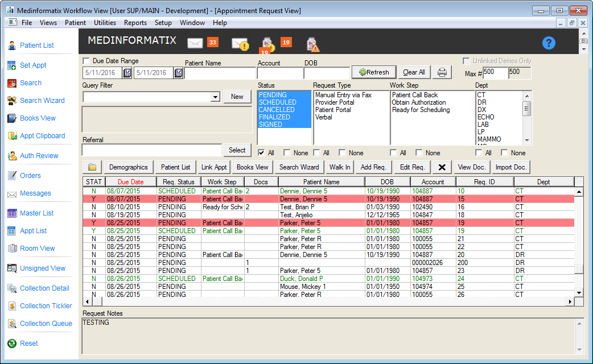Check Status None checkbox
This screenshot has height=364, width=593.
pos(287,152)
